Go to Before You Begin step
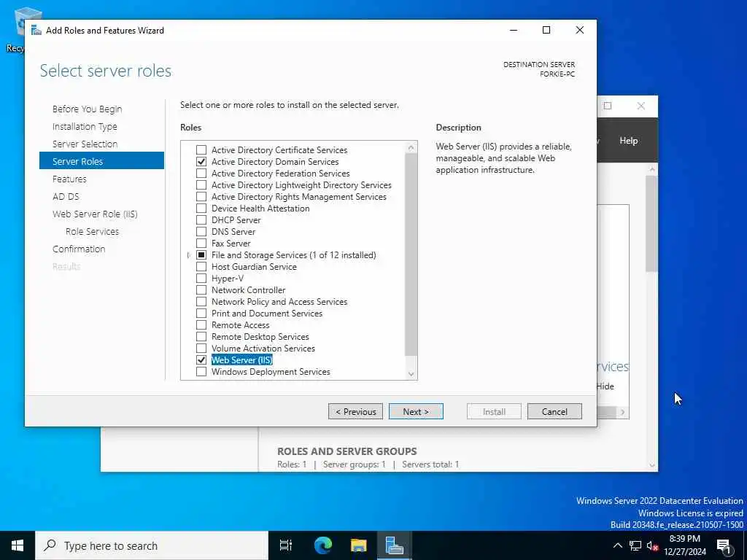 pyautogui.click(x=88, y=109)
